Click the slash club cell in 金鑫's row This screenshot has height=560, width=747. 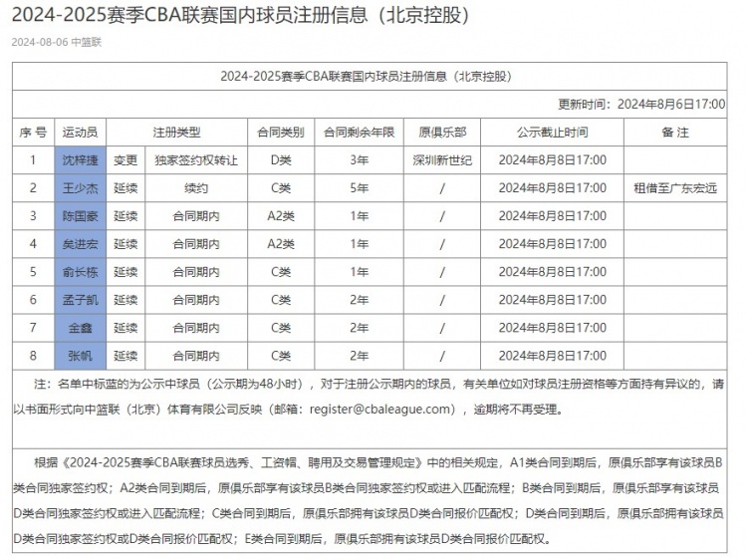[442, 328]
